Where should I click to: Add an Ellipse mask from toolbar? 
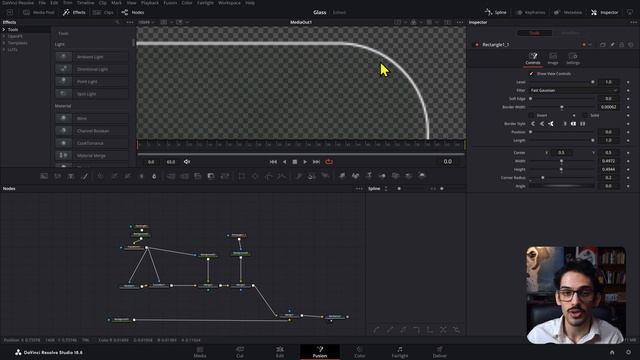[x=255, y=176]
